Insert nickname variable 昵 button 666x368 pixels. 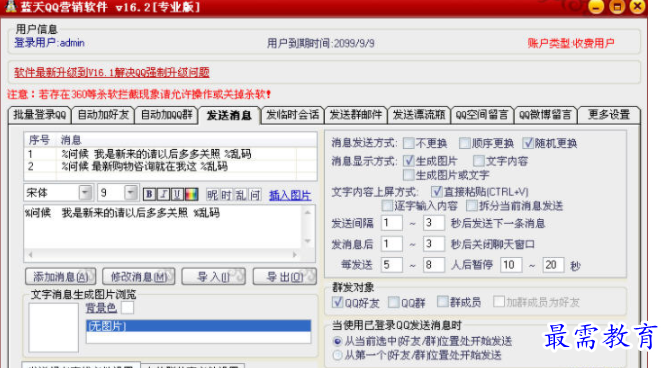coord(212,195)
